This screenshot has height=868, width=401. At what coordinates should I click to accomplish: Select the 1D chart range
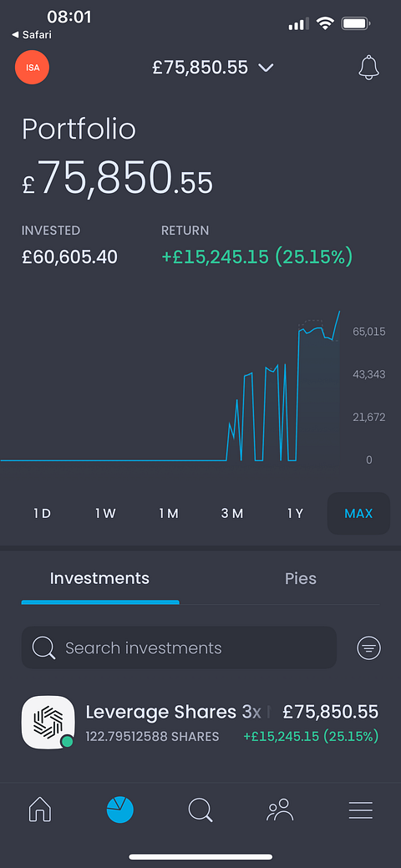42,514
